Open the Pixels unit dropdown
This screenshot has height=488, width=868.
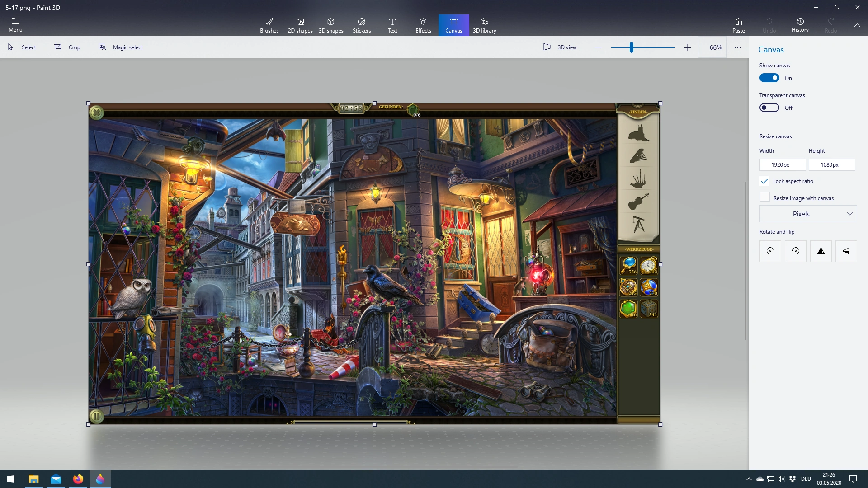808,214
